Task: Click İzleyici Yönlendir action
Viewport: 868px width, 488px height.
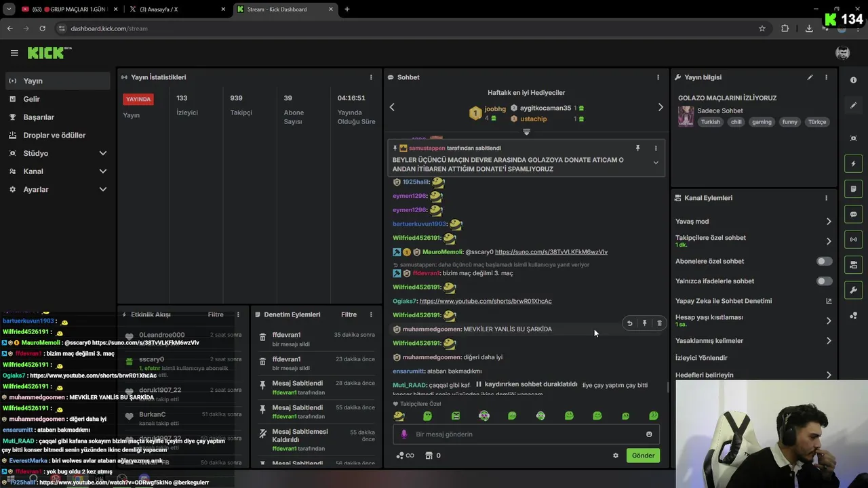Action: (x=701, y=358)
